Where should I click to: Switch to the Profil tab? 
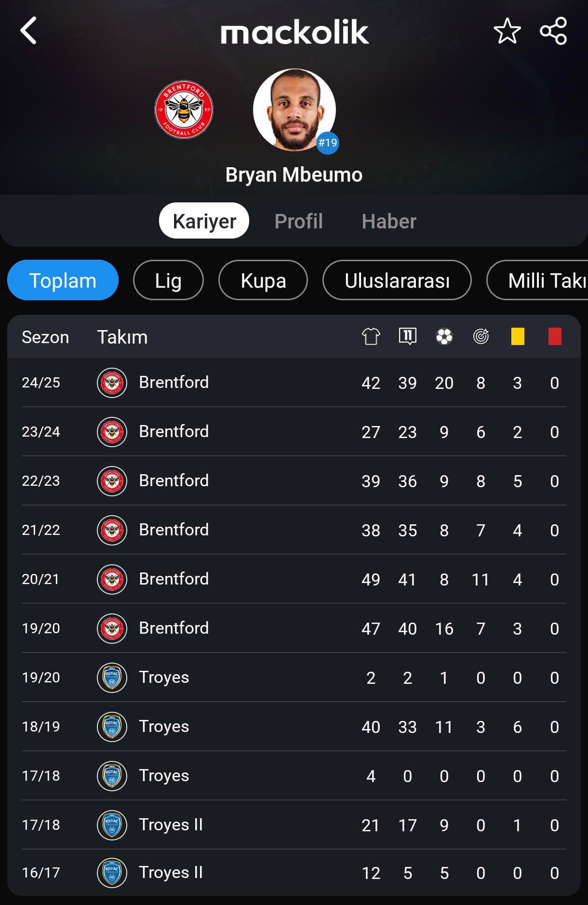[298, 221]
